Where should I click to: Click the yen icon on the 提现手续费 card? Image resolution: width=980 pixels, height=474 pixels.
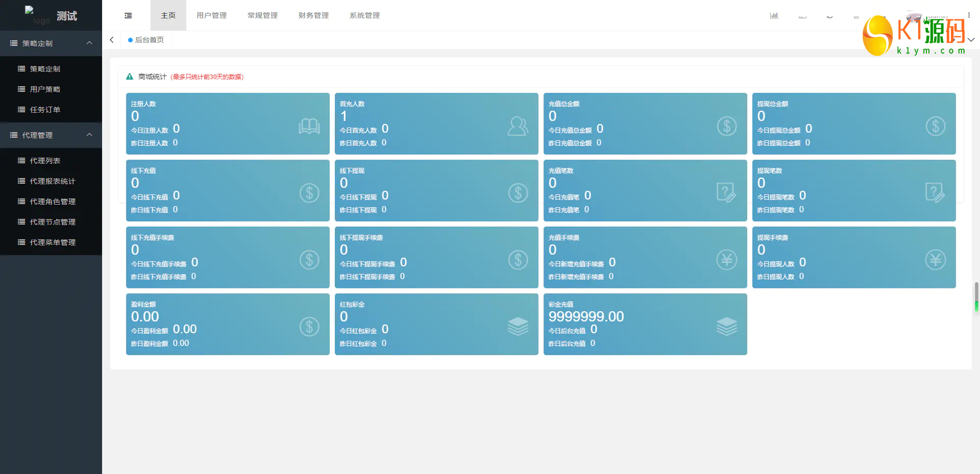click(x=936, y=260)
